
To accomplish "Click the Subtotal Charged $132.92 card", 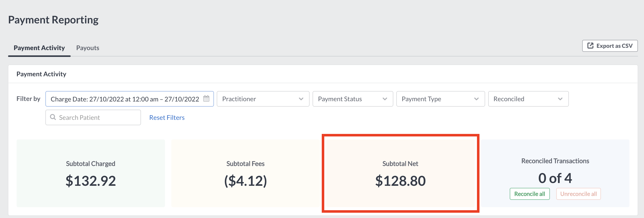I will click(x=91, y=173).
